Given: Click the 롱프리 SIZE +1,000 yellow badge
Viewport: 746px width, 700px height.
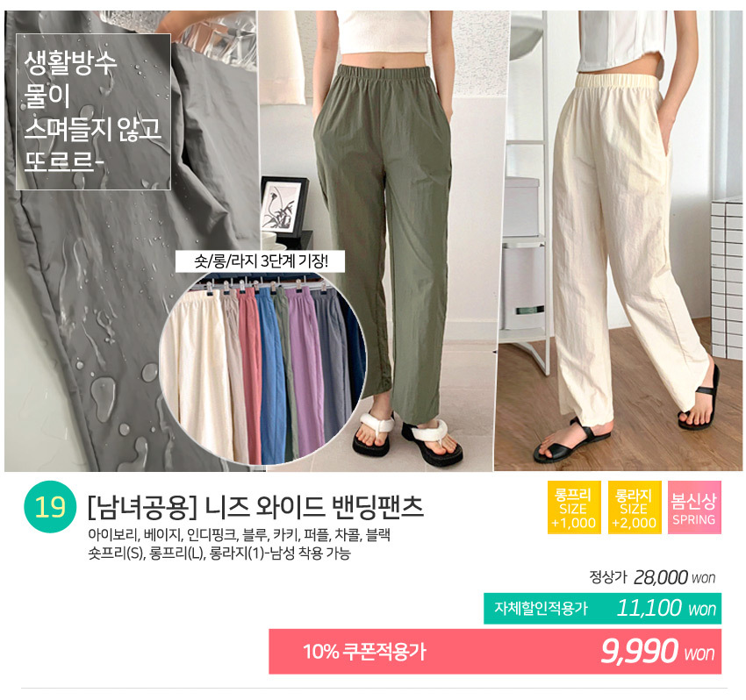Looking at the screenshot, I should pyautogui.click(x=574, y=507).
